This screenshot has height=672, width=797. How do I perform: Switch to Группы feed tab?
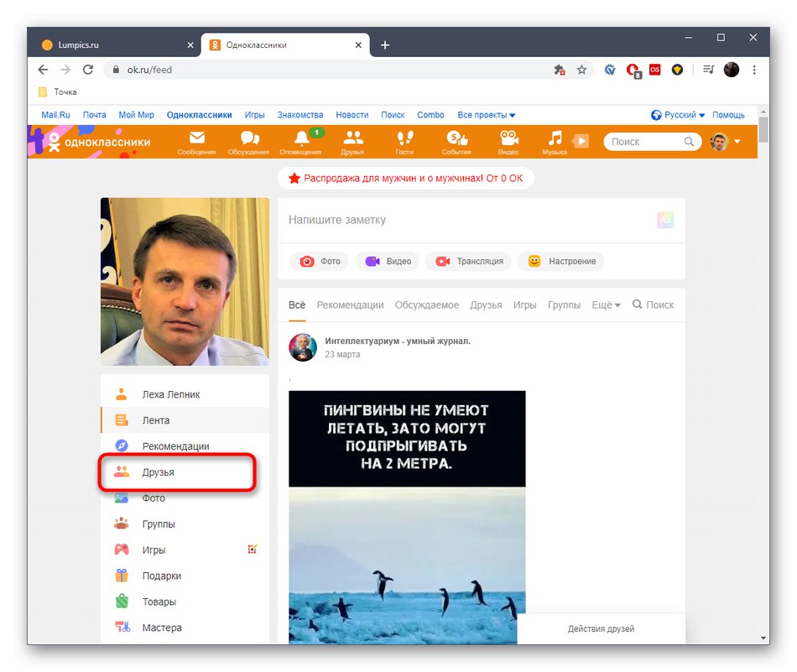(565, 305)
